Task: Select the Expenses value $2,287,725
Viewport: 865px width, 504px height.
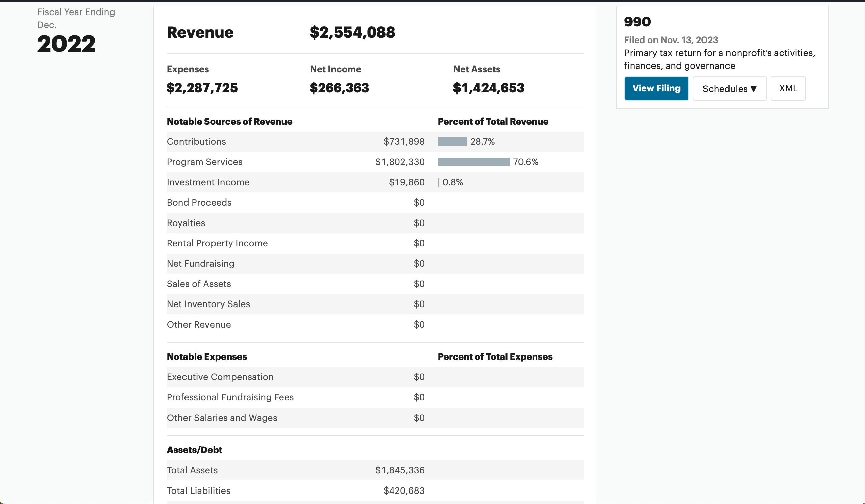Action: 202,88
